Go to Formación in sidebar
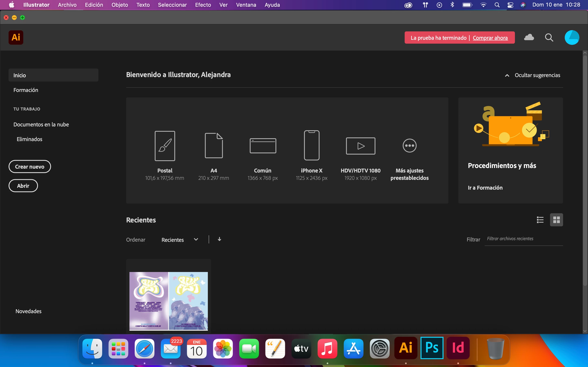The height and width of the screenshot is (367, 588). [x=26, y=90]
